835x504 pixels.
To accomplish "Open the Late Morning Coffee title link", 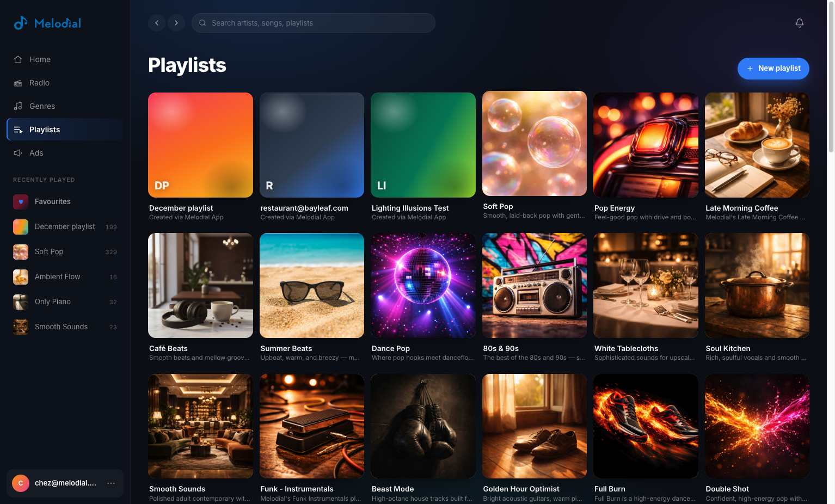I will [x=741, y=208].
